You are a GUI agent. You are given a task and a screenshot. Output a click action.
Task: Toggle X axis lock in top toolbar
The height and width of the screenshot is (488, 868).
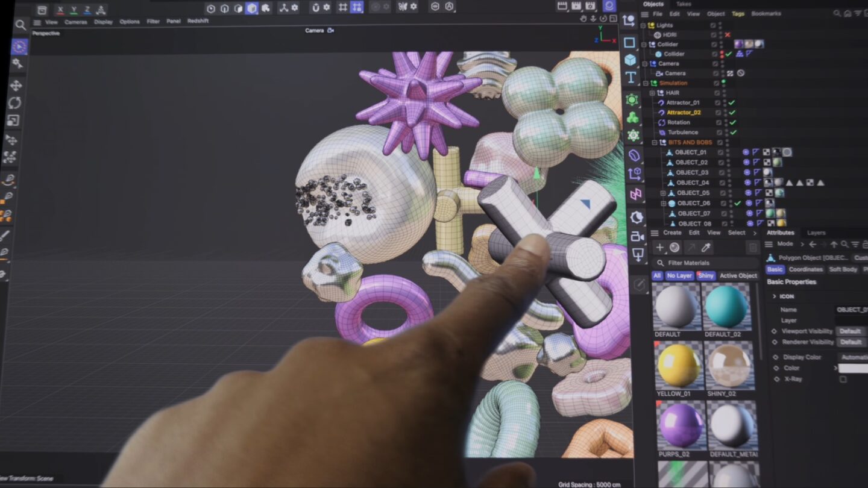point(60,10)
